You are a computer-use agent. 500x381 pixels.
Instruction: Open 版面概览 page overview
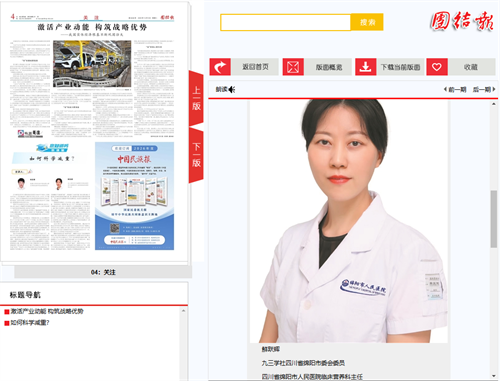tap(329, 67)
